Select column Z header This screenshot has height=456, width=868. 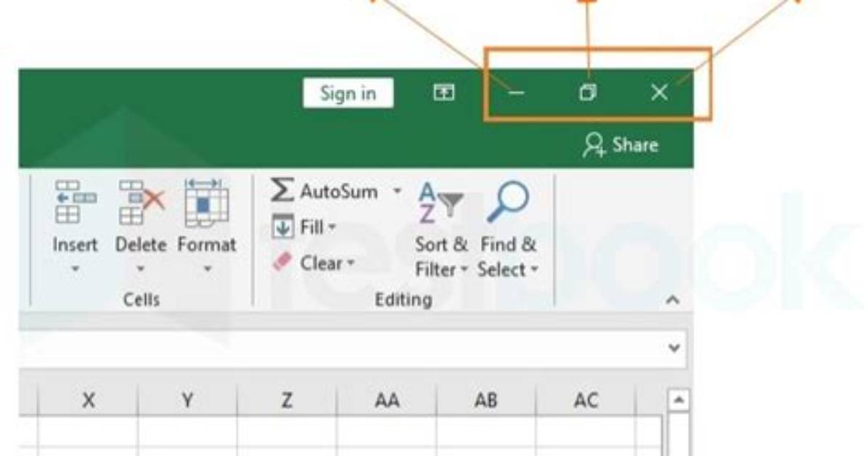coord(287,400)
